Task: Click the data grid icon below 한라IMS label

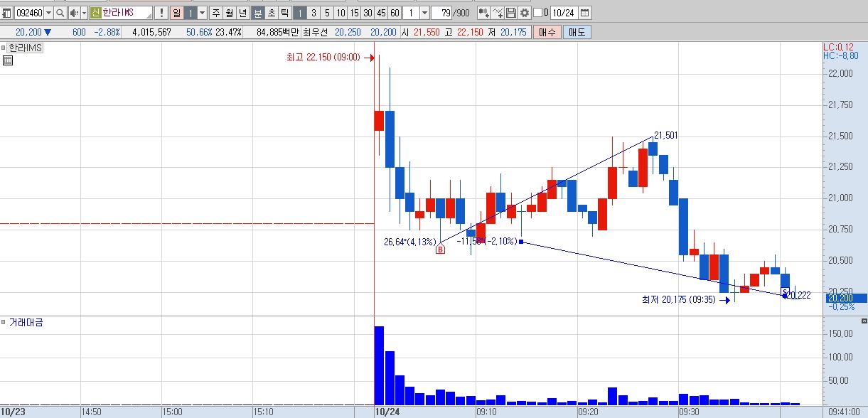Action: click(8, 60)
